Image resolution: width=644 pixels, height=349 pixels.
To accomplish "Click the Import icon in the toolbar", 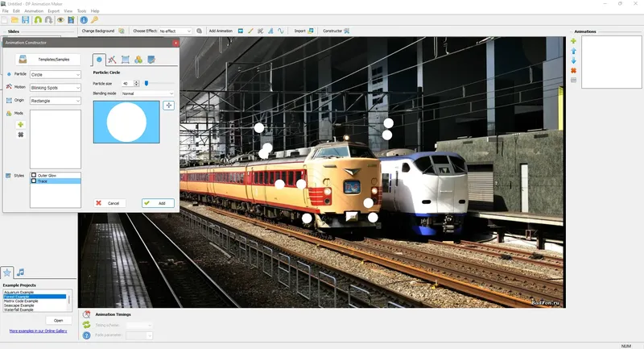I will pos(311,31).
